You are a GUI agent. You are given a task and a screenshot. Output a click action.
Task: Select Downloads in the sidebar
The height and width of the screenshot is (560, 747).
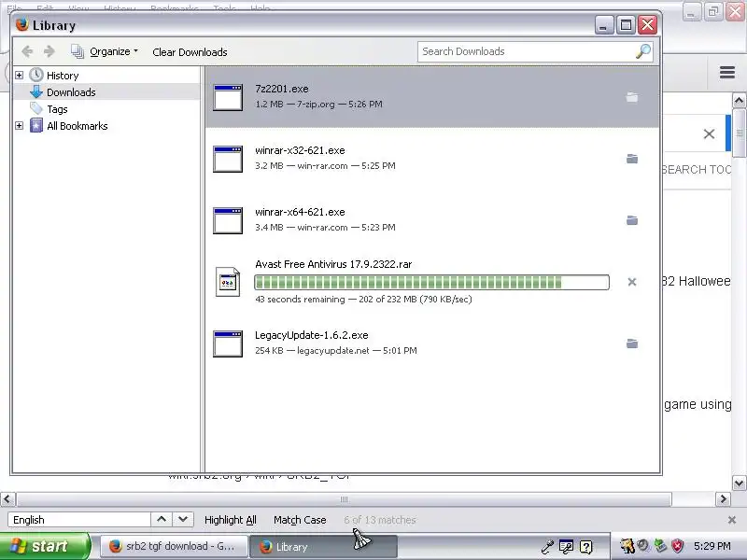click(71, 91)
